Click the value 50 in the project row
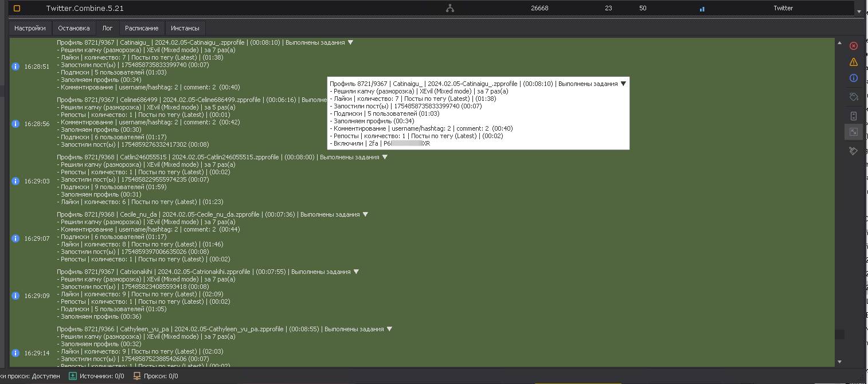 point(643,8)
